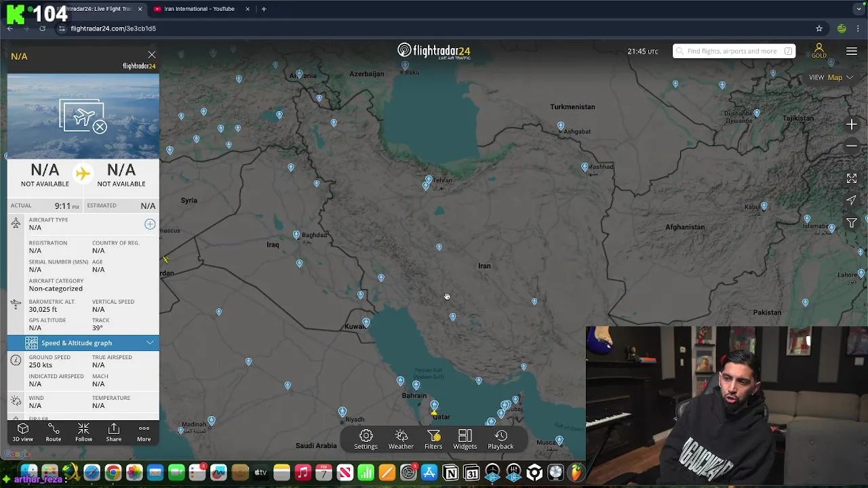868x488 pixels.
Task: Share the selected flight
Action: tap(114, 432)
